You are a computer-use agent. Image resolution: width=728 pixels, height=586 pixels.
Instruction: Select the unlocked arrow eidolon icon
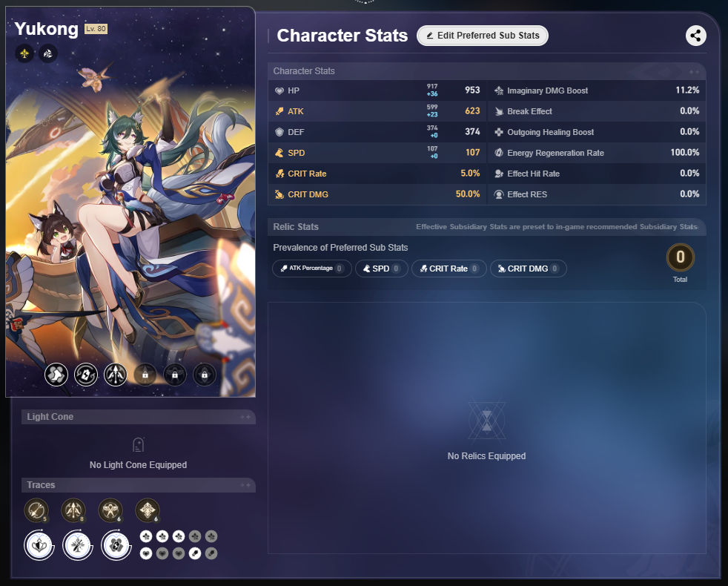116,375
